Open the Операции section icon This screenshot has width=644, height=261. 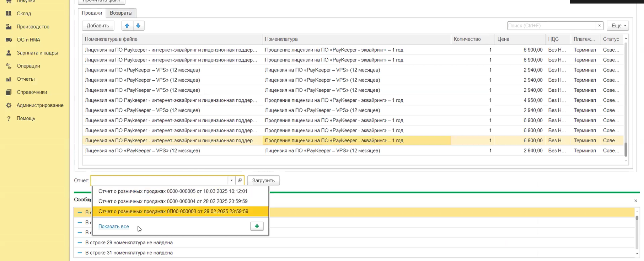coord(9,66)
